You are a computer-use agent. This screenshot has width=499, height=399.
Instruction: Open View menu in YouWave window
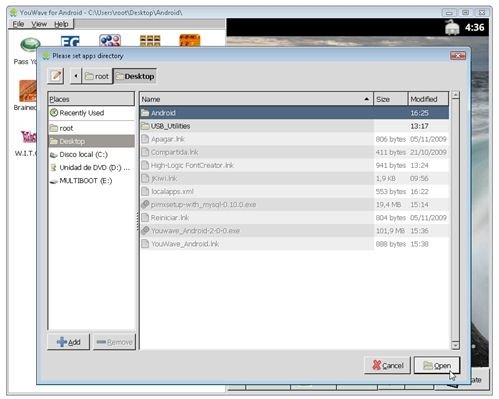point(39,24)
